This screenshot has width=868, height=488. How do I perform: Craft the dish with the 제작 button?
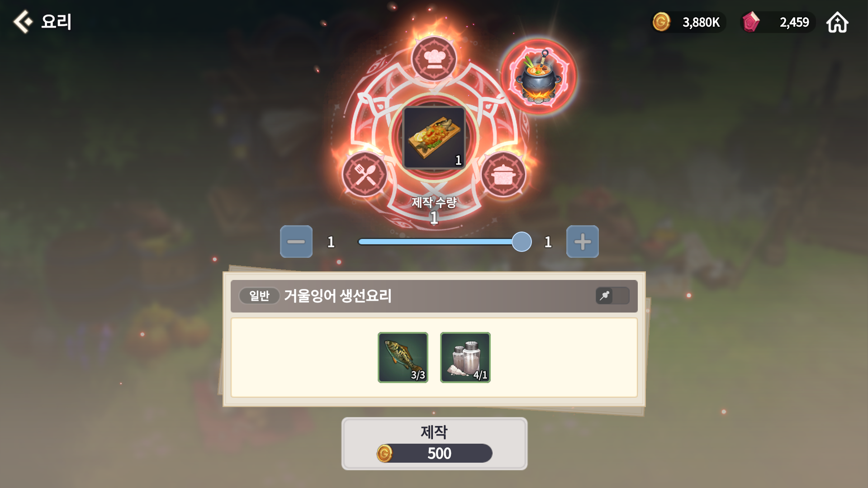coord(434,443)
